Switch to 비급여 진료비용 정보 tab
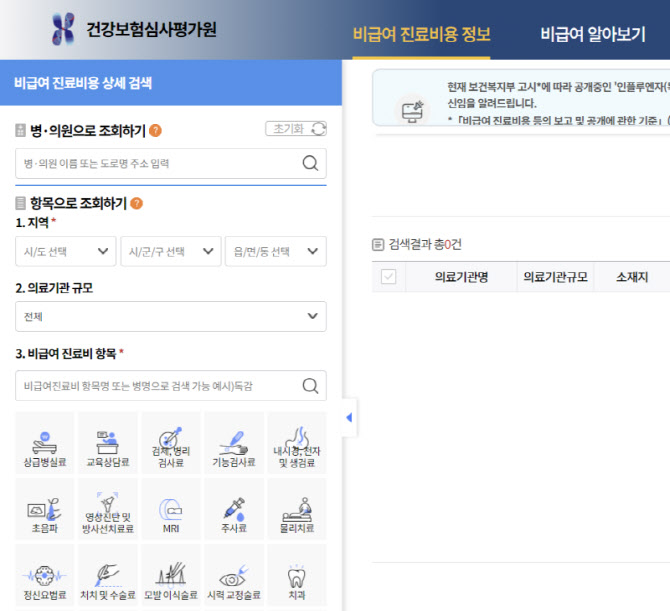670x611 pixels. pyautogui.click(x=421, y=34)
